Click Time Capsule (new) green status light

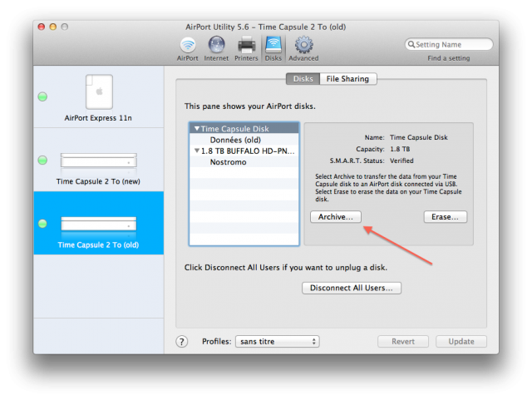coord(42,160)
